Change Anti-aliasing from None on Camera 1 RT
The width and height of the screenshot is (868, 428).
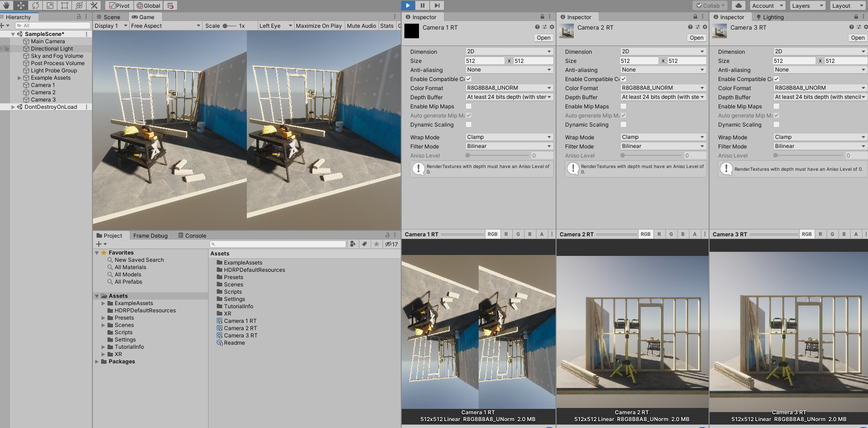click(509, 70)
